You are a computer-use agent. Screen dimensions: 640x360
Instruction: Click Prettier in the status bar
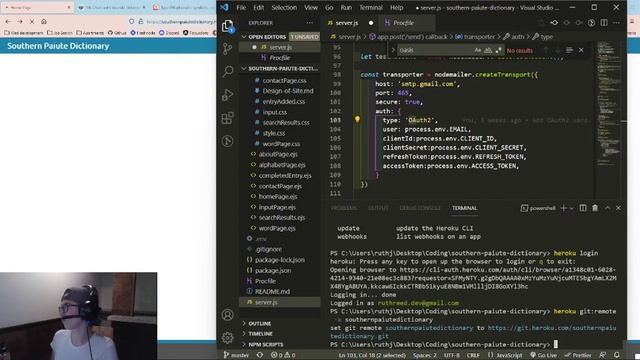[578, 355]
